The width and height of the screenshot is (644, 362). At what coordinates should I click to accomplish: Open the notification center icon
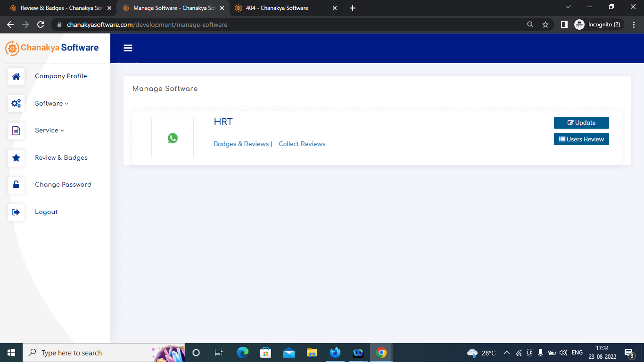pos(629,353)
